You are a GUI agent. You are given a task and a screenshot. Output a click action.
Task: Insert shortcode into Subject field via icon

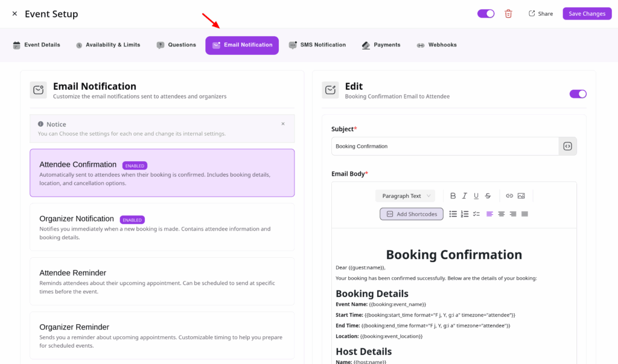coord(567,146)
